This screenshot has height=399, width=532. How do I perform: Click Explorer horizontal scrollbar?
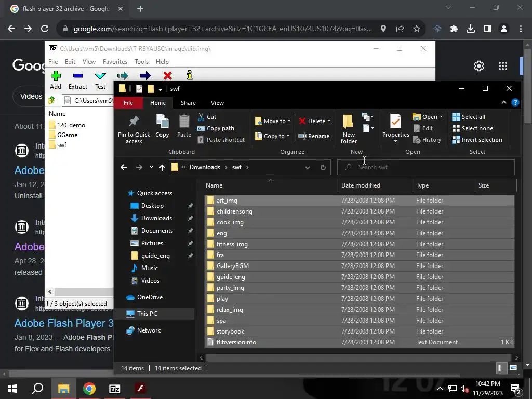tap(358, 357)
